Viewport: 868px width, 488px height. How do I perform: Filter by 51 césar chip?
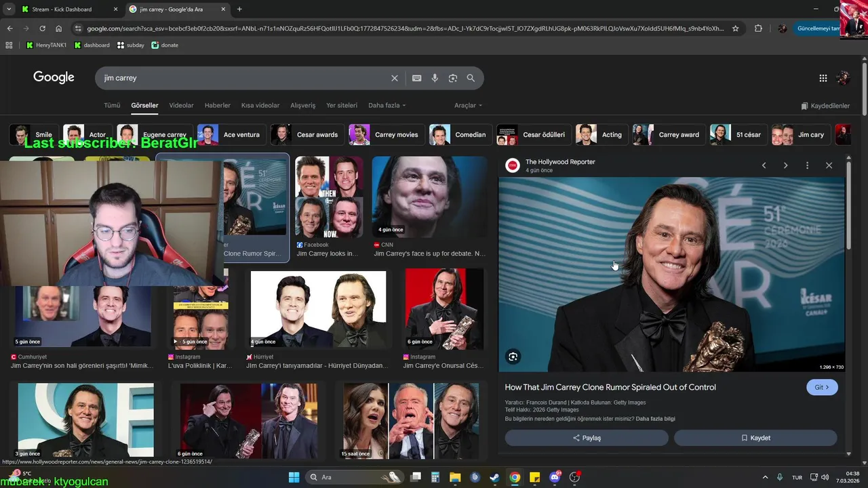pos(738,134)
